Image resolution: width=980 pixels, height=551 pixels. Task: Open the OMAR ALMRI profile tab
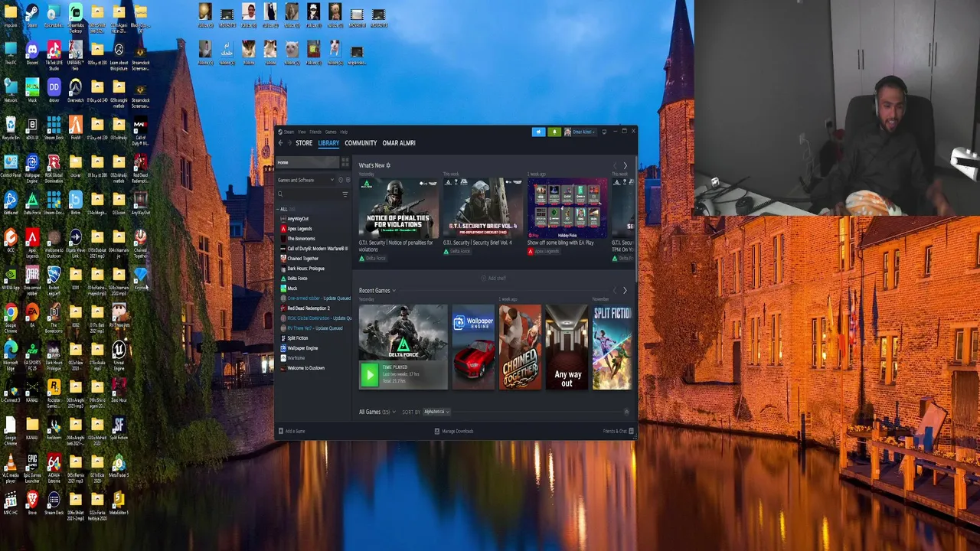click(x=399, y=143)
